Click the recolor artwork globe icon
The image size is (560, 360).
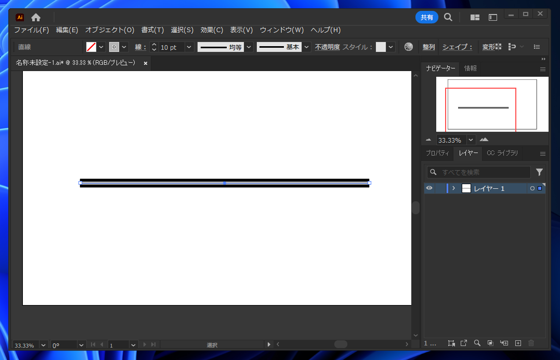pyautogui.click(x=408, y=47)
